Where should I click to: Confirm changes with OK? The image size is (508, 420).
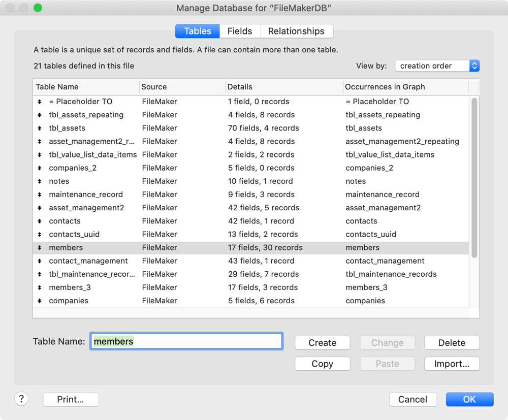click(469, 399)
